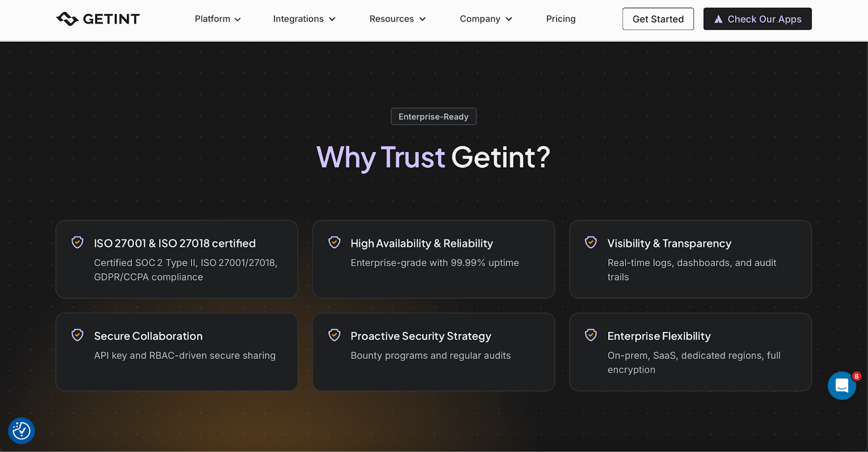The width and height of the screenshot is (868, 452).
Task: Open the Company menu
Action: pyautogui.click(x=486, y=19)
